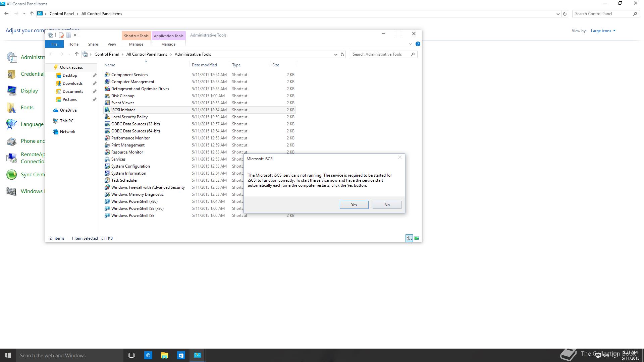Click the Defragment and Optimize Drives icon
The height and width of the screenshot is (362, 644).
click(x=107, y=89)
